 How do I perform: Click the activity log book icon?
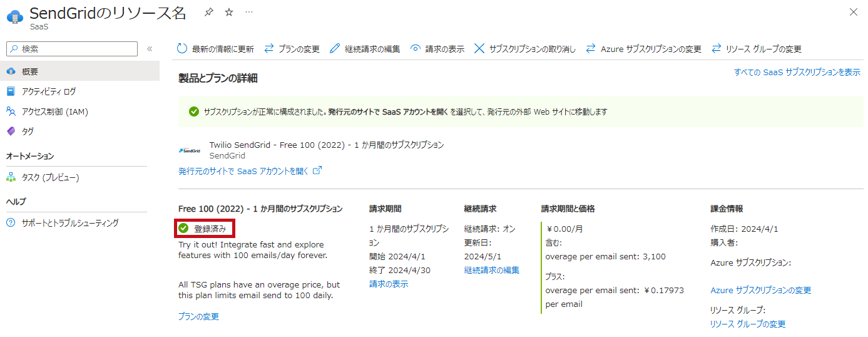point(11,91)
